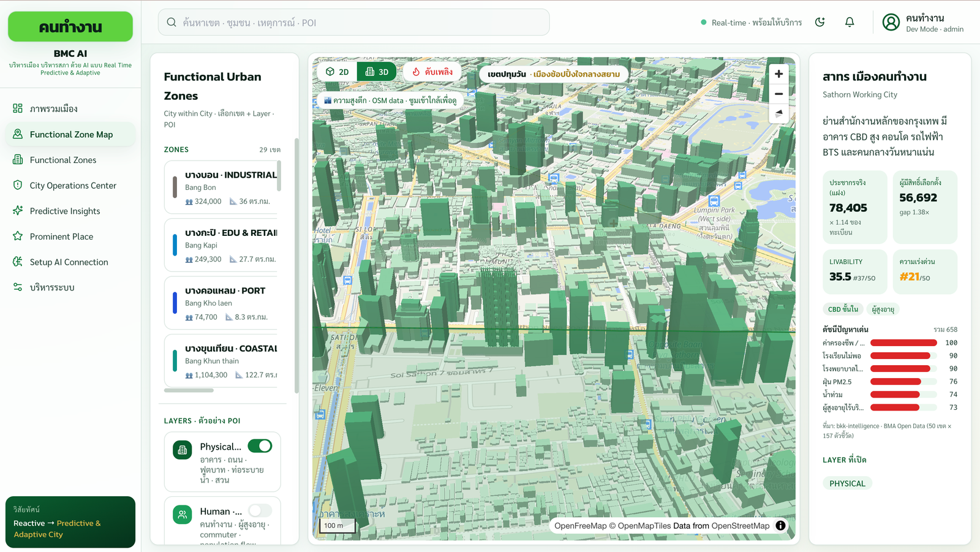Click the PHYSICAL layer chip
Viewport: 980px width, 552px height.
[847, 483]
